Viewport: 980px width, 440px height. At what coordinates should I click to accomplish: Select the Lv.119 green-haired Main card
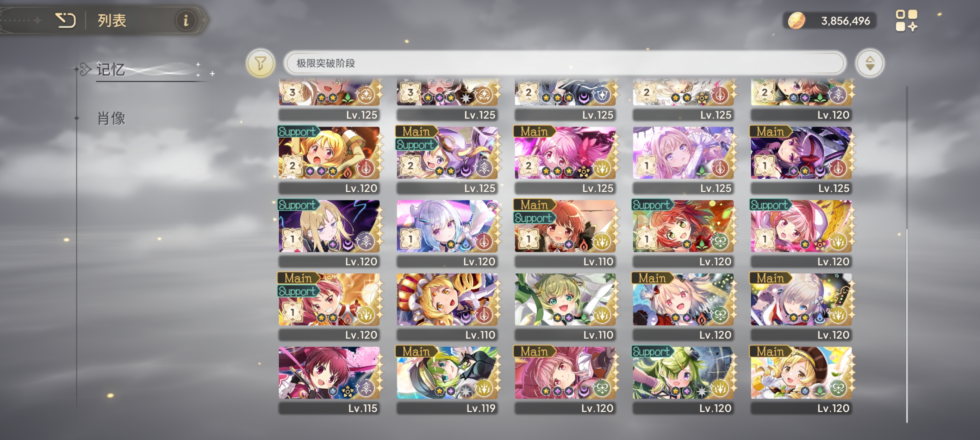[447, 380]
